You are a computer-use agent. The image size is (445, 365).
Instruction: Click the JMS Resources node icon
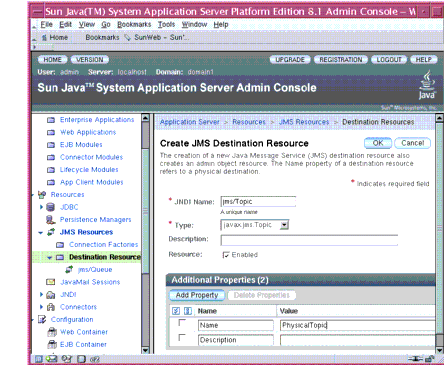[51, 232]
